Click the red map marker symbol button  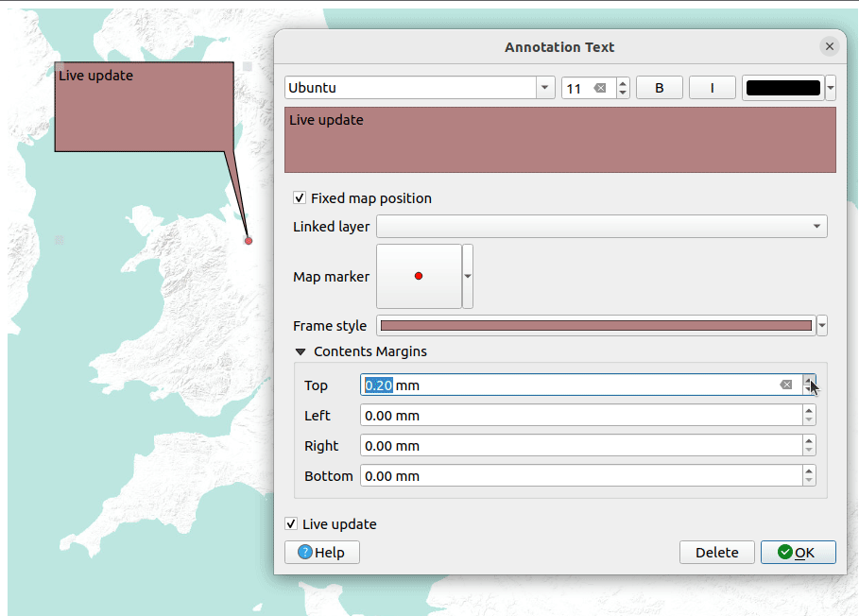coord(419,276)
